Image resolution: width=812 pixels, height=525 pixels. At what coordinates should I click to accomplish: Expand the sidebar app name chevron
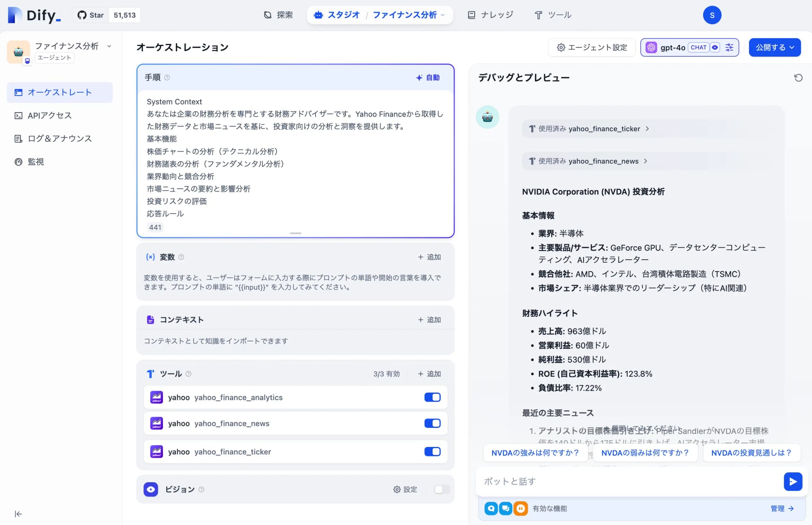(x=109, y=46)
